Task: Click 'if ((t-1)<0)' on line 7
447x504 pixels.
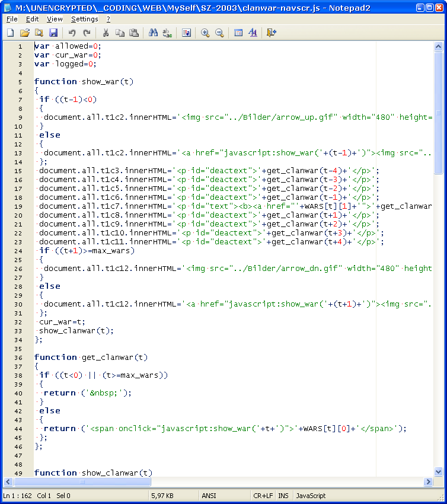Action: (68, 100)
